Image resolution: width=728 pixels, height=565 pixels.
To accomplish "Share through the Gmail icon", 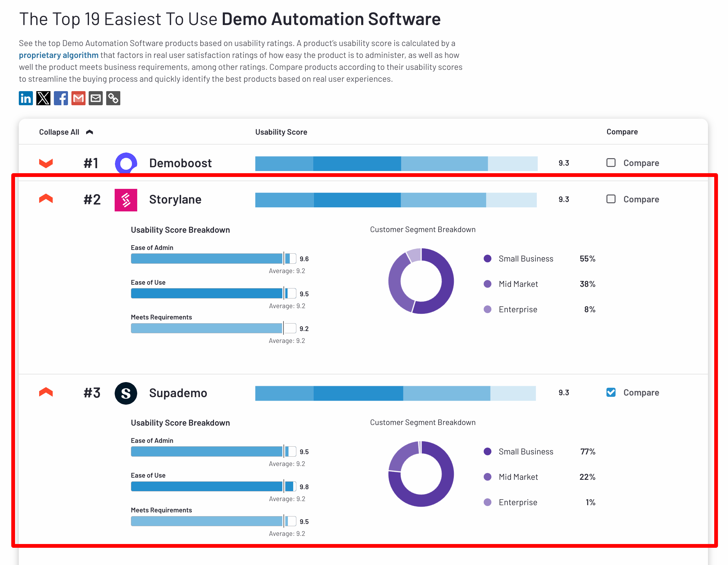I will [x=78, y=98].
